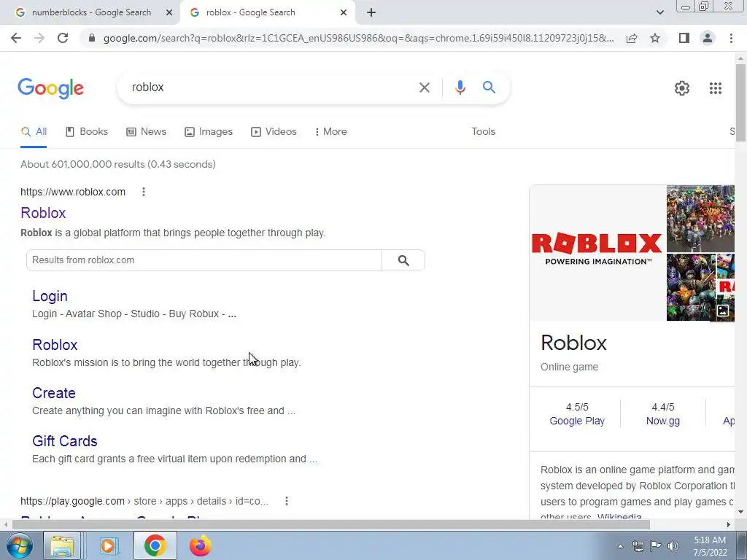The height and width of the screenshot is (560, 747).
Task: Click the horizontal page scrollbar
Action: click(331, 524)
